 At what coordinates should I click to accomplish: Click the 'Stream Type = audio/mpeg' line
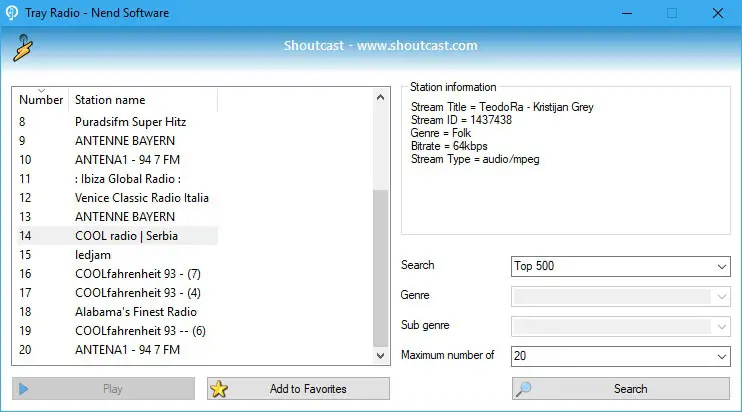pos(475,159)
